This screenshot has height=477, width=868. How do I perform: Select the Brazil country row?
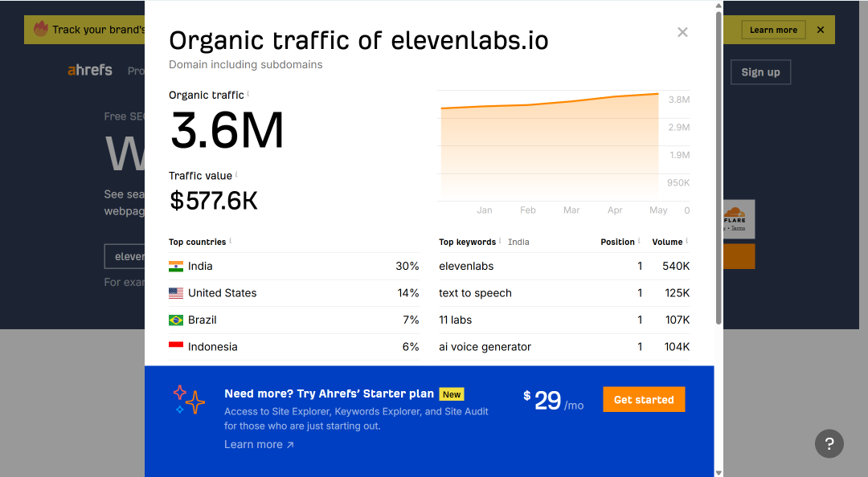click(x=294, y=320)
